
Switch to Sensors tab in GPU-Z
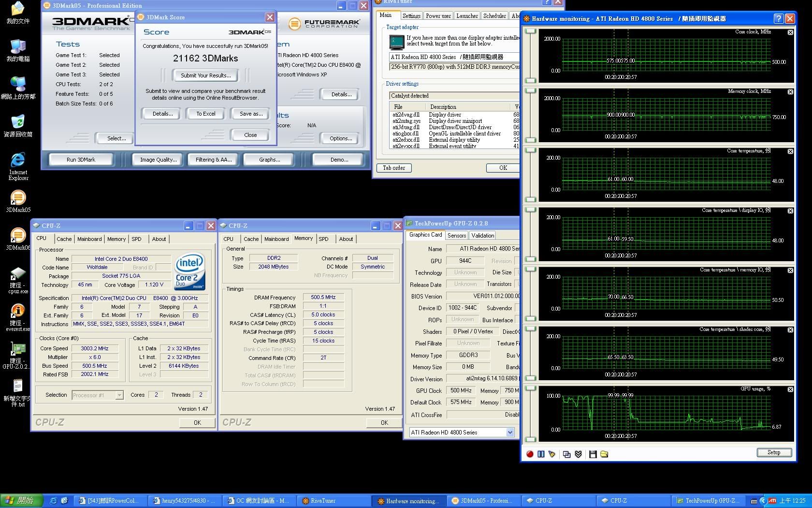click(x=457, y=236)
